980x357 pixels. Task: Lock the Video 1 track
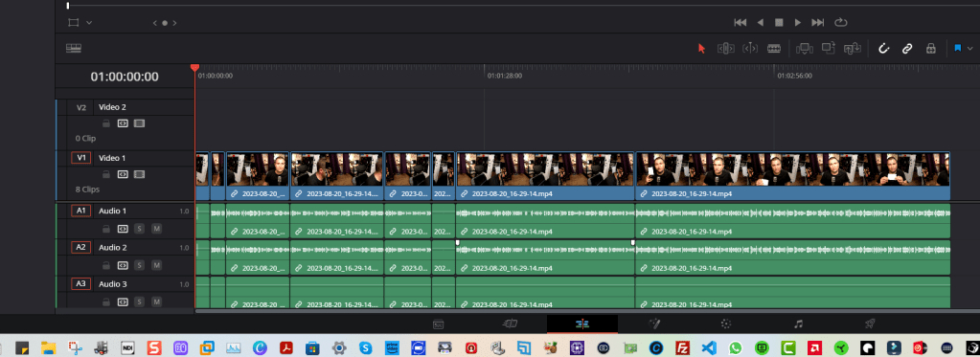(106, 174)
